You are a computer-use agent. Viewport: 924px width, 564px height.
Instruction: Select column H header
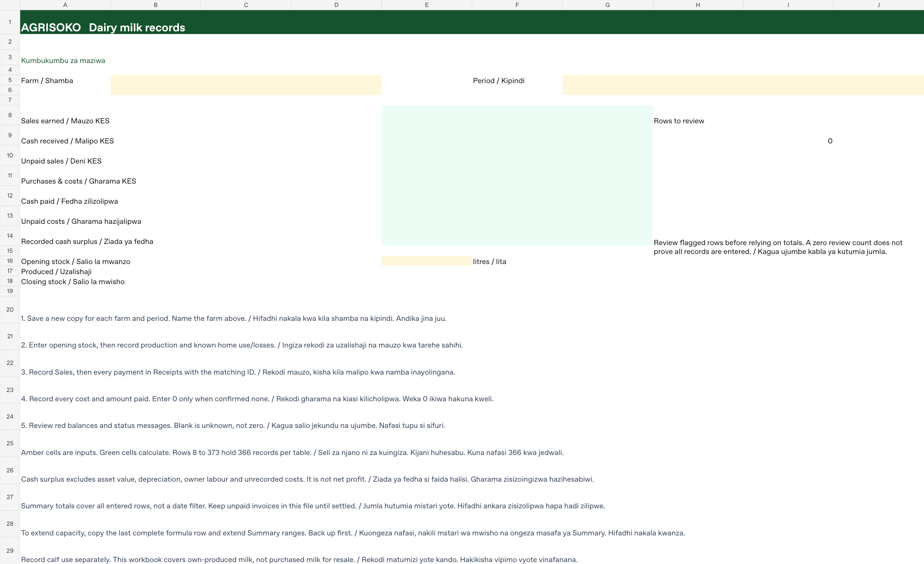pos(698,5)
